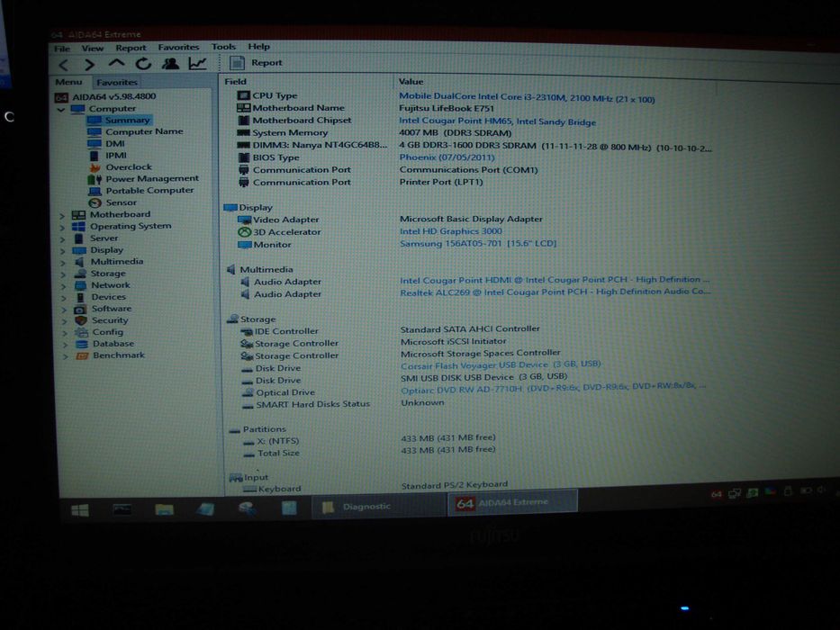The height and width of the screenshot is (630, 840).
Task: Collapse the Computer tree node
Action: click(x=61, y=109)
